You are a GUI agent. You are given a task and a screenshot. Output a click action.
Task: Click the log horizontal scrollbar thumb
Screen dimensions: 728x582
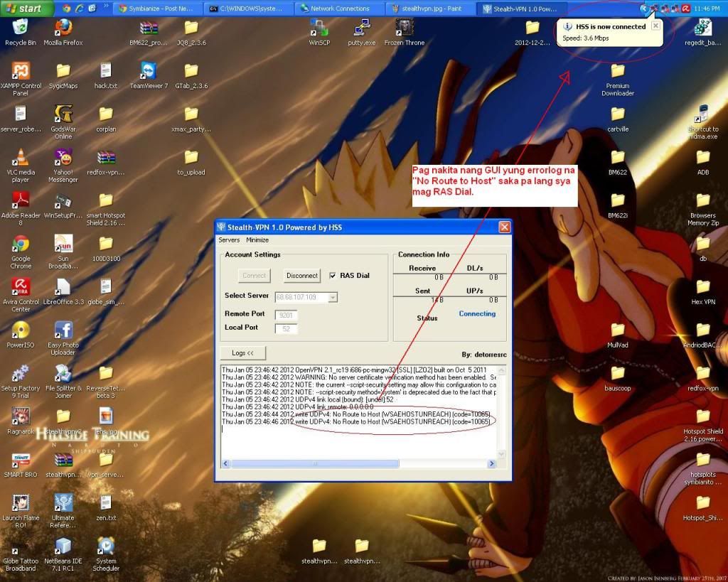(315, 463)
